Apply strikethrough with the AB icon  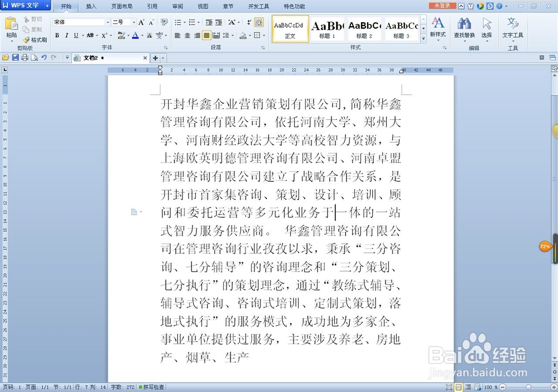[90, 35]
